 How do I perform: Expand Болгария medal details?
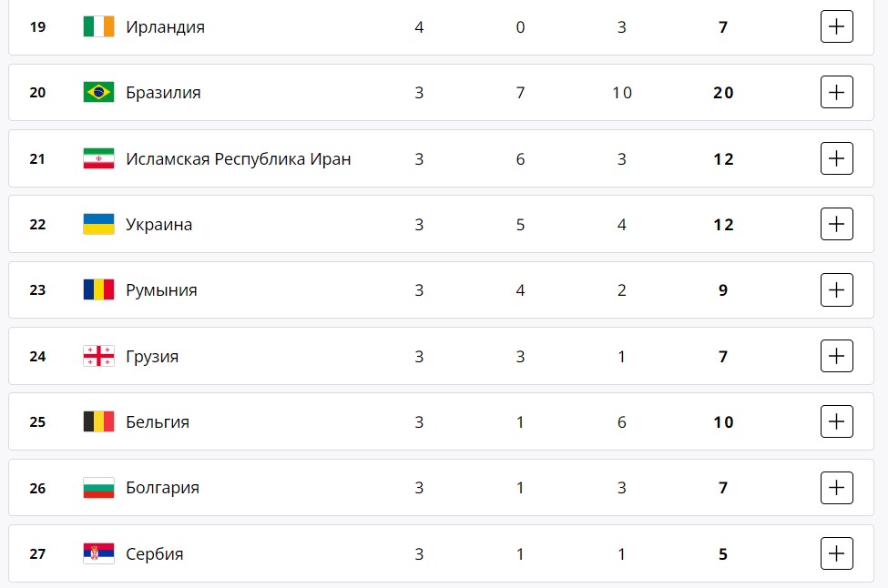(x=836, y=488)
